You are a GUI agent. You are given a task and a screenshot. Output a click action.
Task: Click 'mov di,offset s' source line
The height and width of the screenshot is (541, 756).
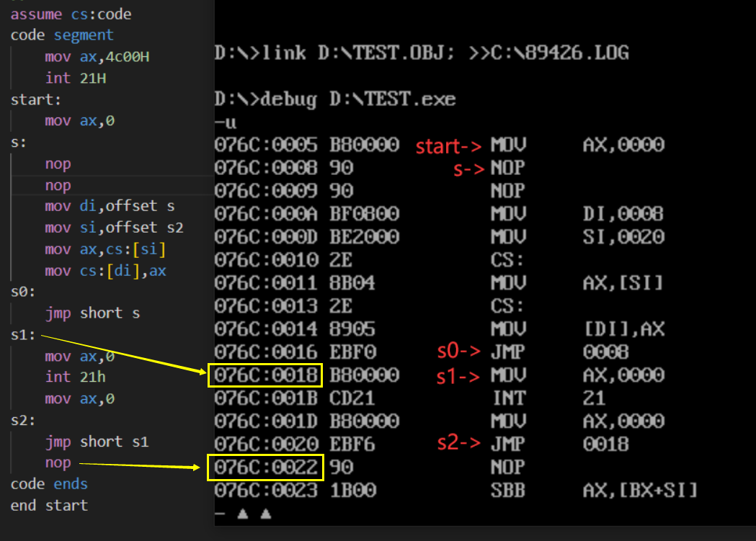coord(110,206)
